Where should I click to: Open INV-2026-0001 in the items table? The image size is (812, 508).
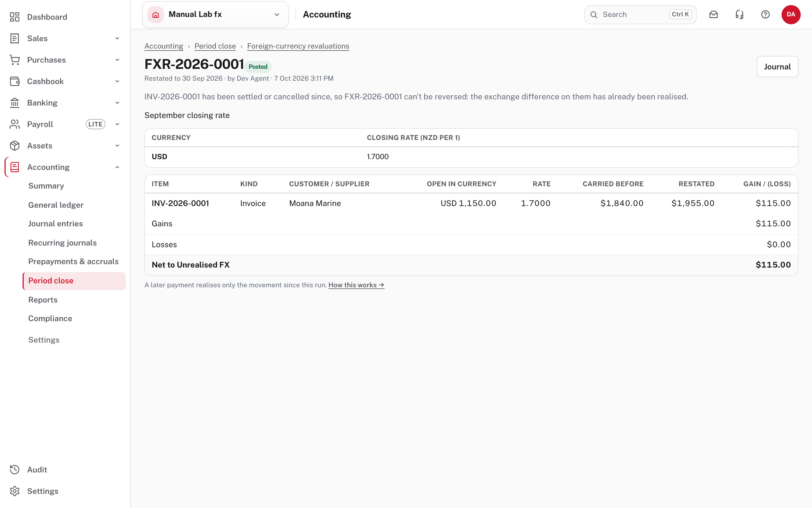tap(180, 203)
